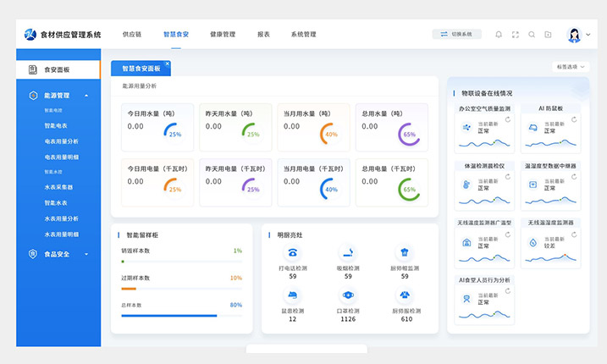Expand the 食品安全 sidebar section arrow

[x=86, y=254]
